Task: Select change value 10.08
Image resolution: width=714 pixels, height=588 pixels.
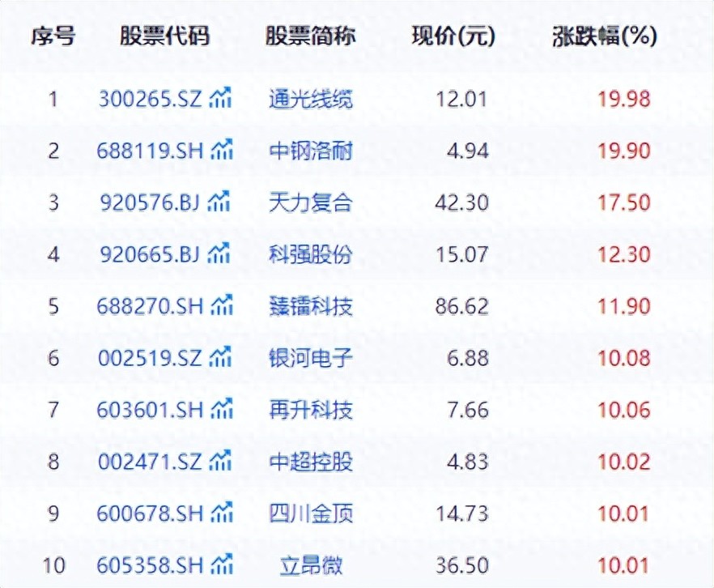Action: tap(623, 359)
